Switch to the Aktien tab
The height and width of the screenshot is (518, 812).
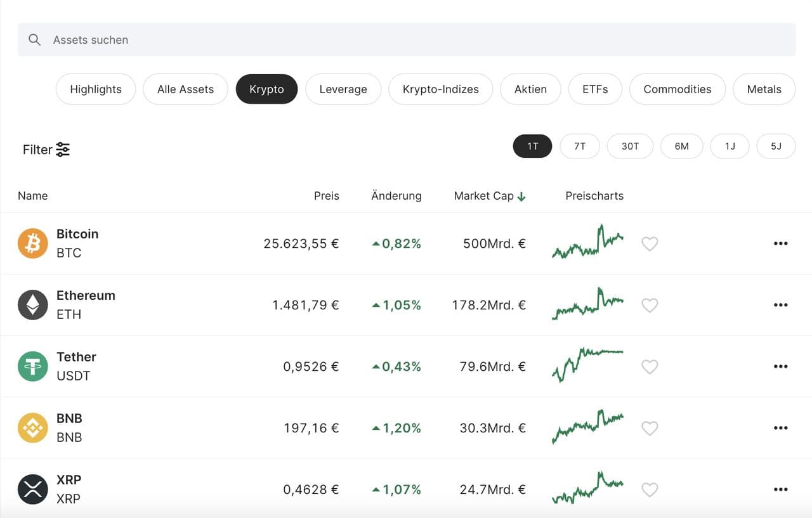[x=530, y=89]
